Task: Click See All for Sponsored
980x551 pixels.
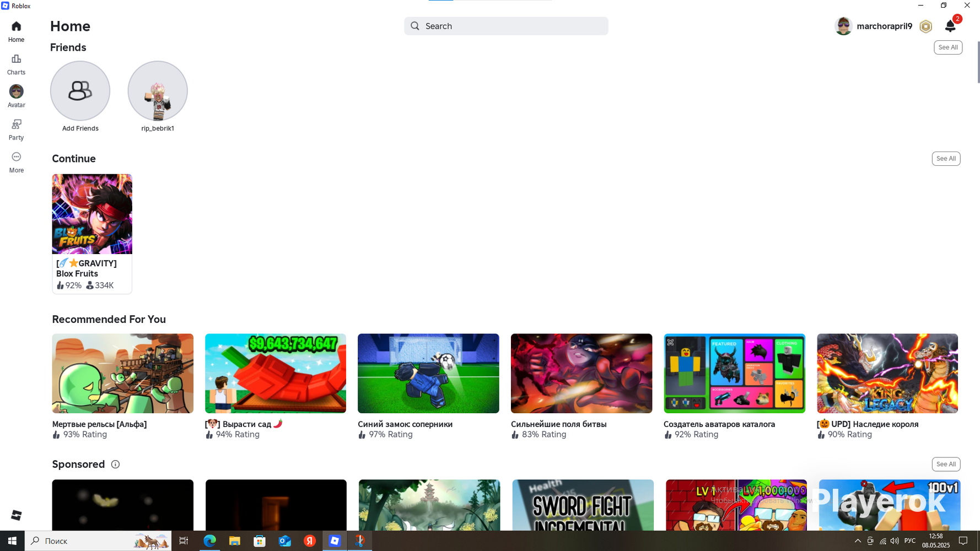Action: coord(946,464)
